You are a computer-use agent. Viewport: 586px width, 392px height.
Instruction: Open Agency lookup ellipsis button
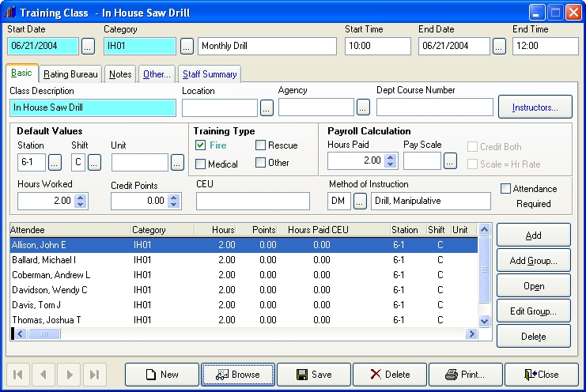pyautogui.click(x=363, y=107)
